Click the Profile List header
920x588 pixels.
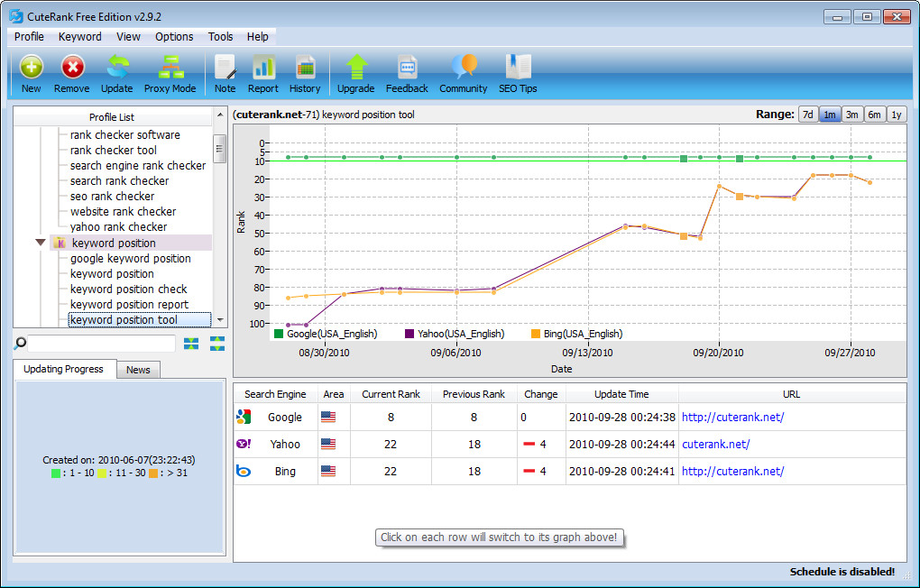click(112, 116)
